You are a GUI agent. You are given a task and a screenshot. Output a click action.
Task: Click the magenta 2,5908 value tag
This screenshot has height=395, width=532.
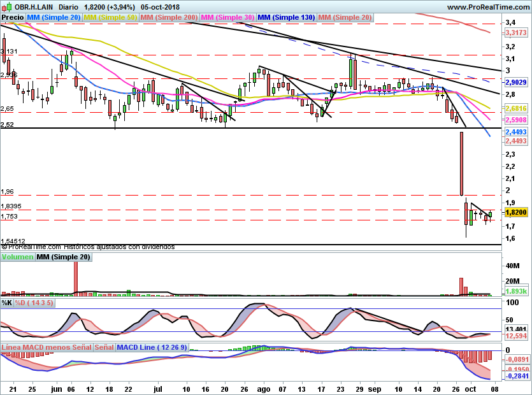point(516,120)
